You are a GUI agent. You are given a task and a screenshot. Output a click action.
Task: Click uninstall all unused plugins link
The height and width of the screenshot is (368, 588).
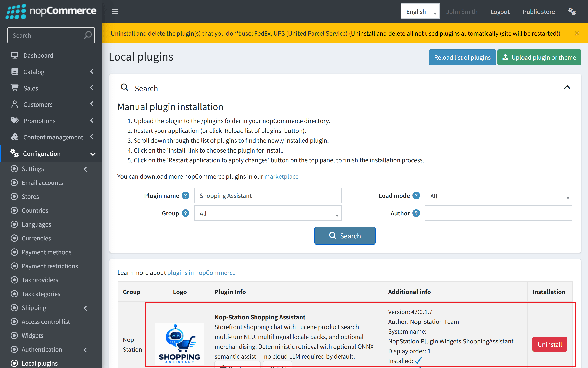(x=454, y=33)
